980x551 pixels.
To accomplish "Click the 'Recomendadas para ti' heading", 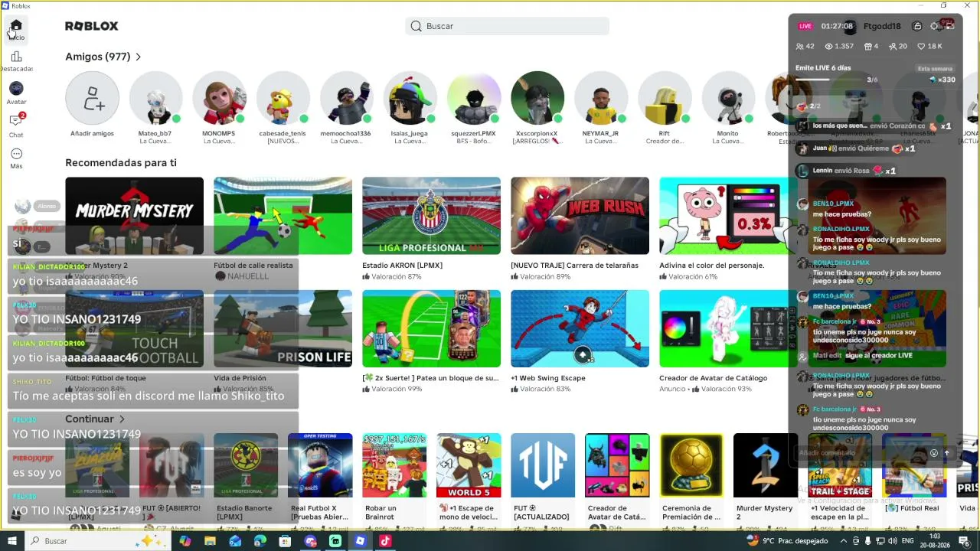I will pyautogui.click(x=121, y=162).
